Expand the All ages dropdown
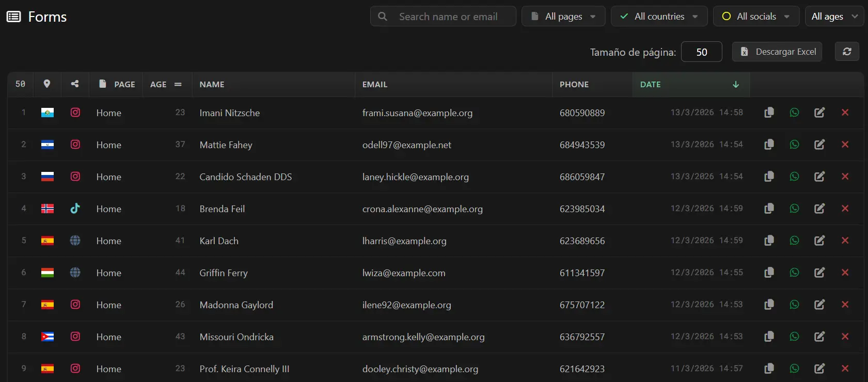 834,17
